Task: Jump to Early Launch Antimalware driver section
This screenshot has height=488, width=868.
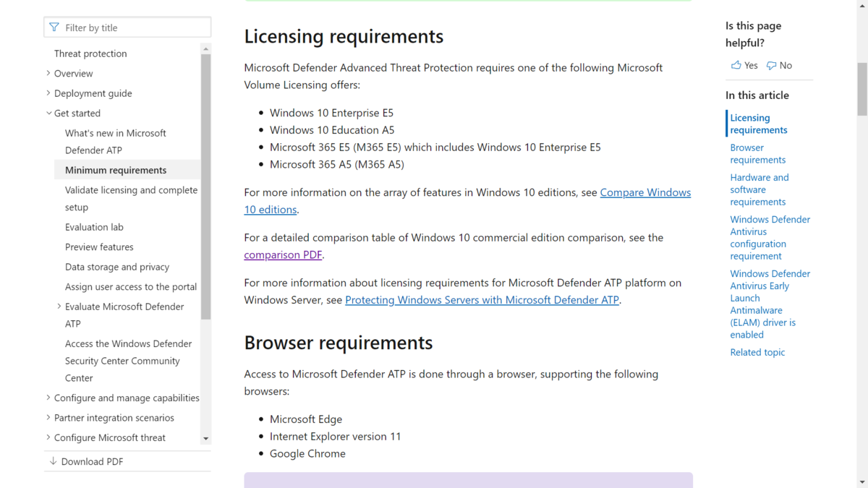Action: pyautogui.click(x=770, y=304)
